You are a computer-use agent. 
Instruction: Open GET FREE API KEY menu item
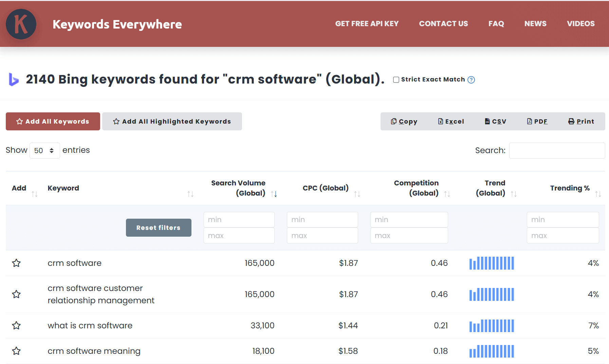tap(367, 24)
